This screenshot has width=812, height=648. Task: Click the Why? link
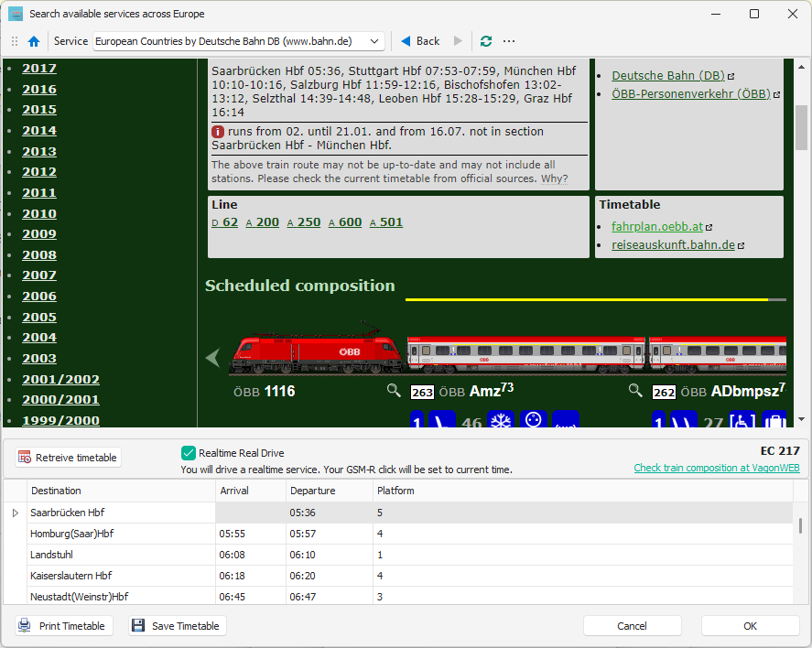coord(554,178)
